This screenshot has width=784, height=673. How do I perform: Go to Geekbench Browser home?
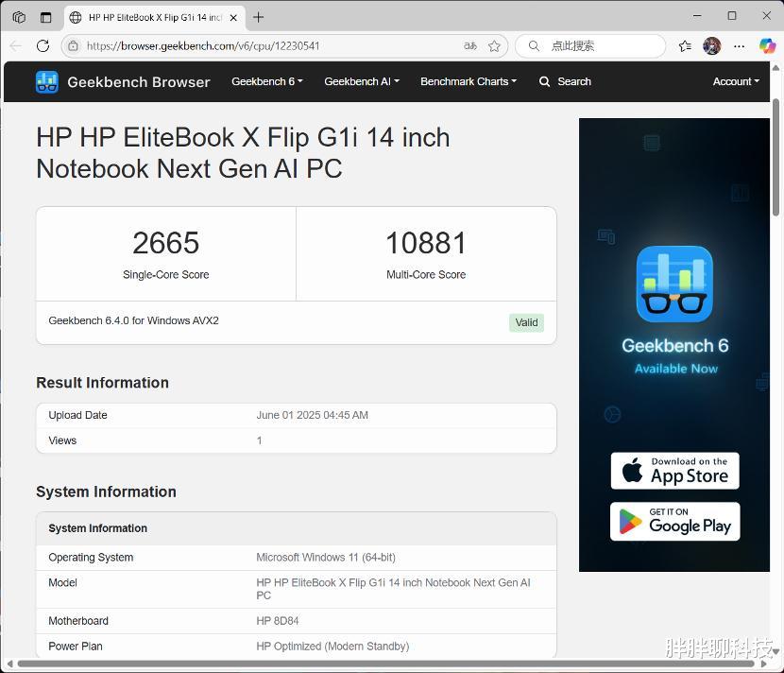[x=139, y=82]
